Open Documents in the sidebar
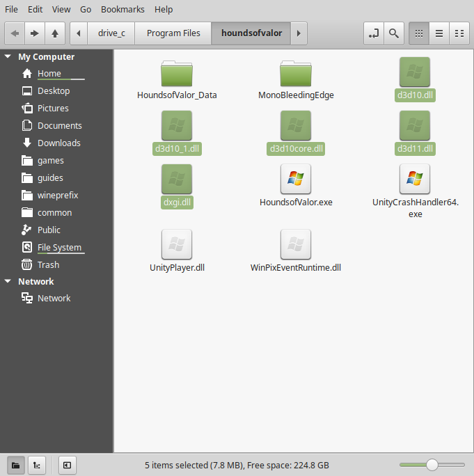 click(56, 126)
